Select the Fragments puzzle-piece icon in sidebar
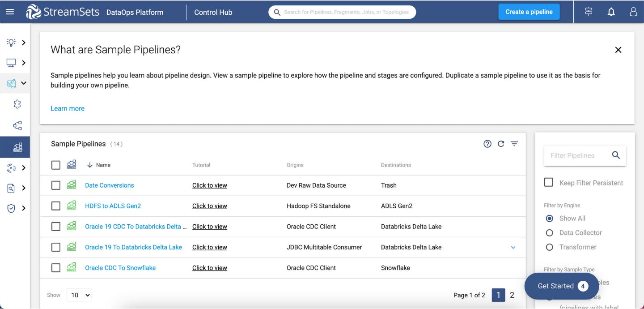Viewport: 644px width, 309px height. coord(17,104)
